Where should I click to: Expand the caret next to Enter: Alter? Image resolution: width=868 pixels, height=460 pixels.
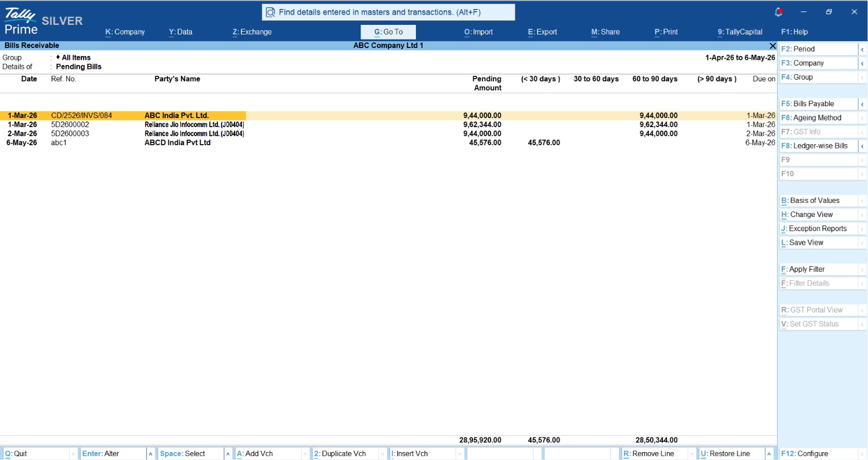(x=150, y=454)
